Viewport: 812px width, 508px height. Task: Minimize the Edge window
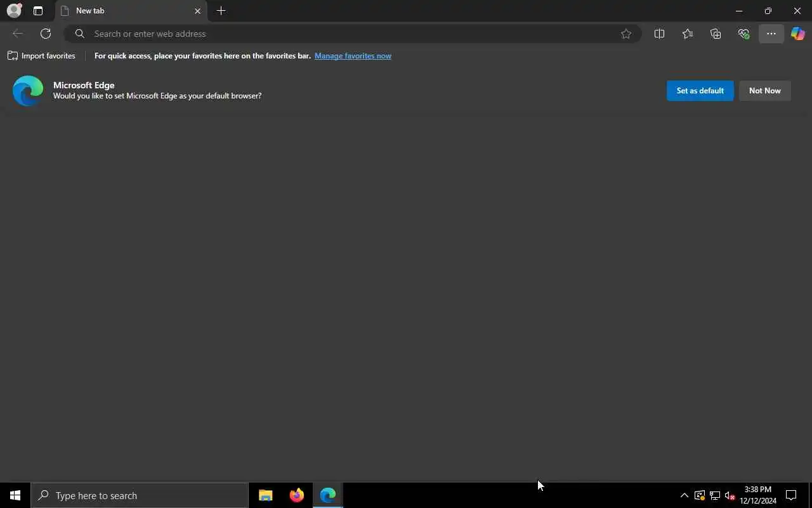pos(739,11)
